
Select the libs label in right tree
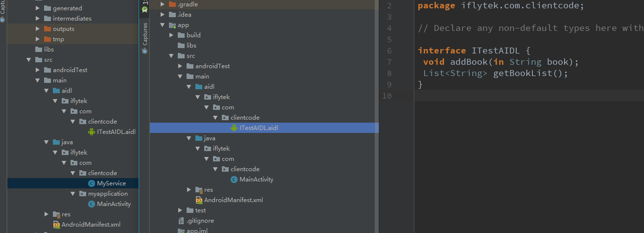(191, 46)
